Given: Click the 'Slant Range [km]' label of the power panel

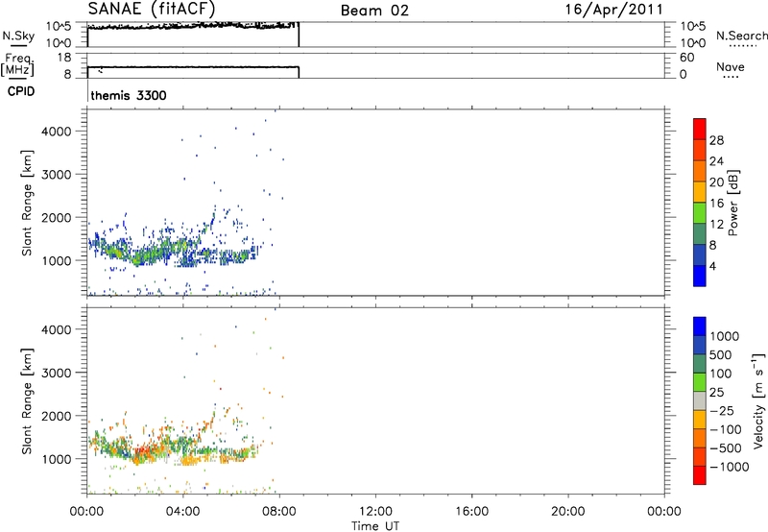Looking at the screenshot, I should point(27,203).
